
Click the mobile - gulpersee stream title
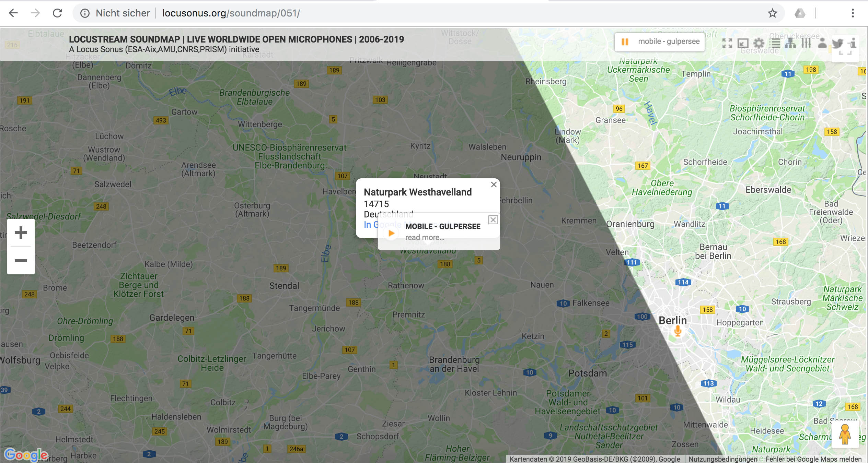point(669,41)
